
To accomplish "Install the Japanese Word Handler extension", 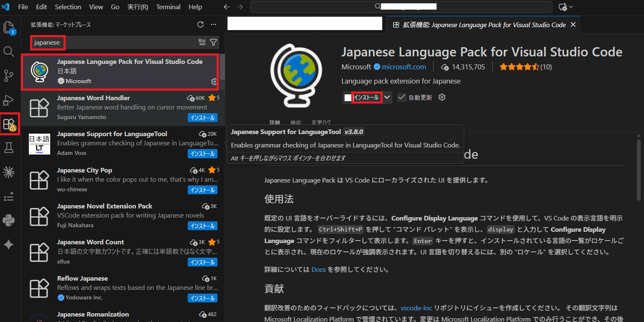I will (202, 118).
